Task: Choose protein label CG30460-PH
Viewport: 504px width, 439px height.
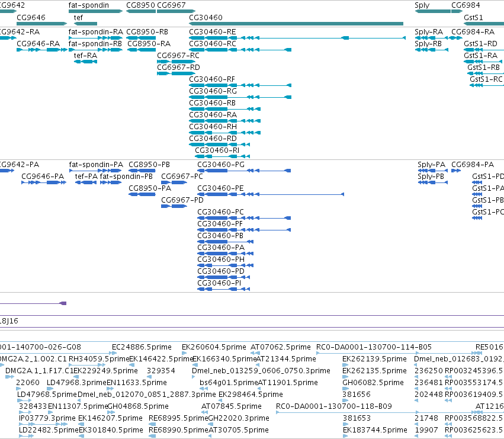Action: [x=221, y=259]
